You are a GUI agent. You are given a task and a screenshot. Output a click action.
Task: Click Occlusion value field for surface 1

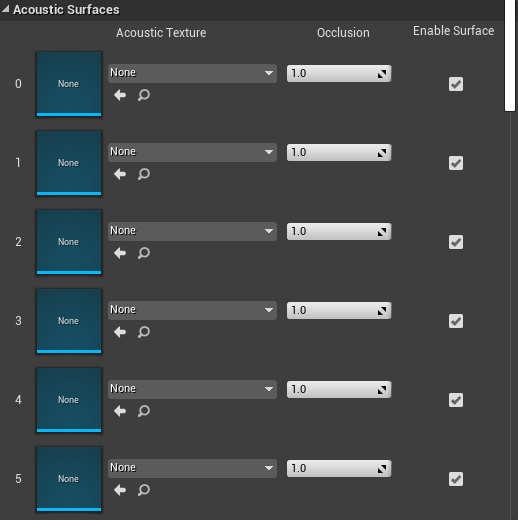coord(339,152)
